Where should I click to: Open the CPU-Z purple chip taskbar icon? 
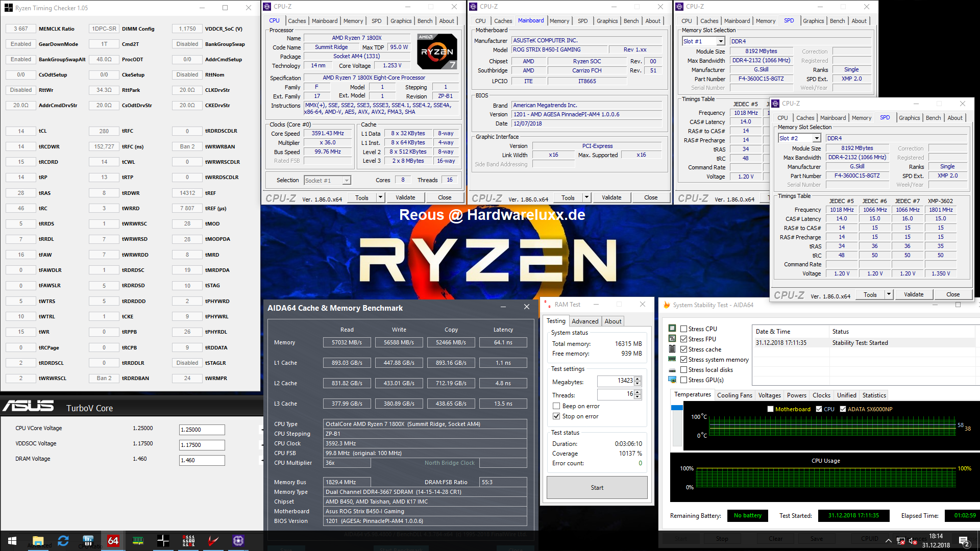click(238, 540)
